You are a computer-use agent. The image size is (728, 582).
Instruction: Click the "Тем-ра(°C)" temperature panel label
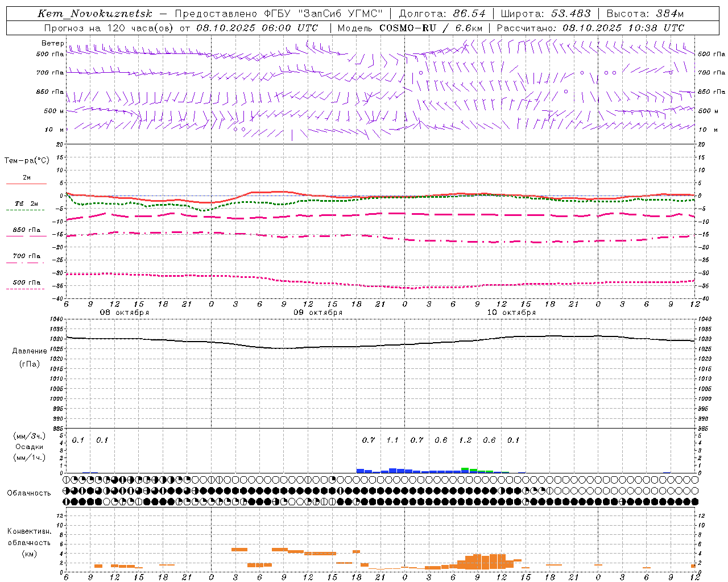[x=27, y=161]
